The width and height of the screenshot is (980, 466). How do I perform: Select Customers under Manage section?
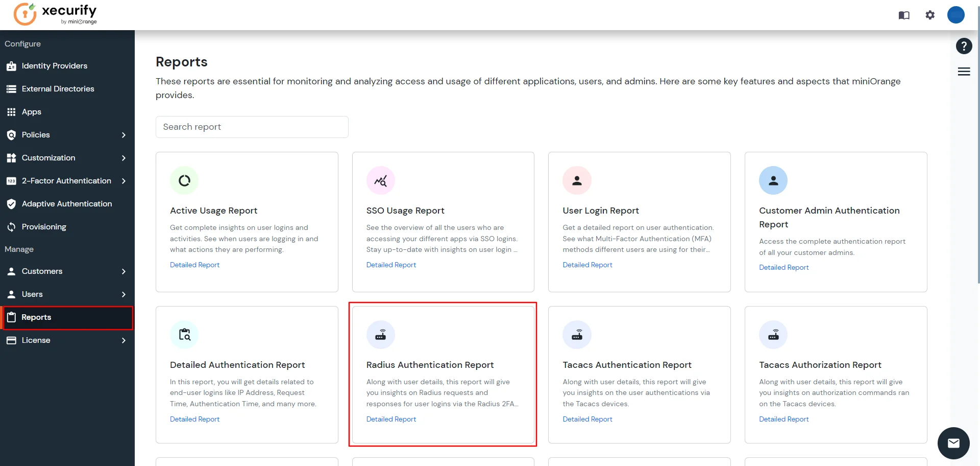(x=42, y=271)
